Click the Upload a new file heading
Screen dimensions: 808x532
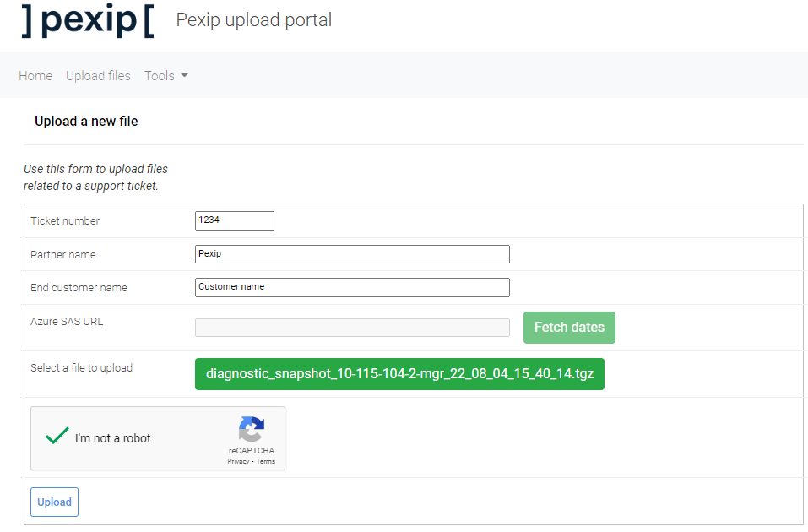pos(86,122)
